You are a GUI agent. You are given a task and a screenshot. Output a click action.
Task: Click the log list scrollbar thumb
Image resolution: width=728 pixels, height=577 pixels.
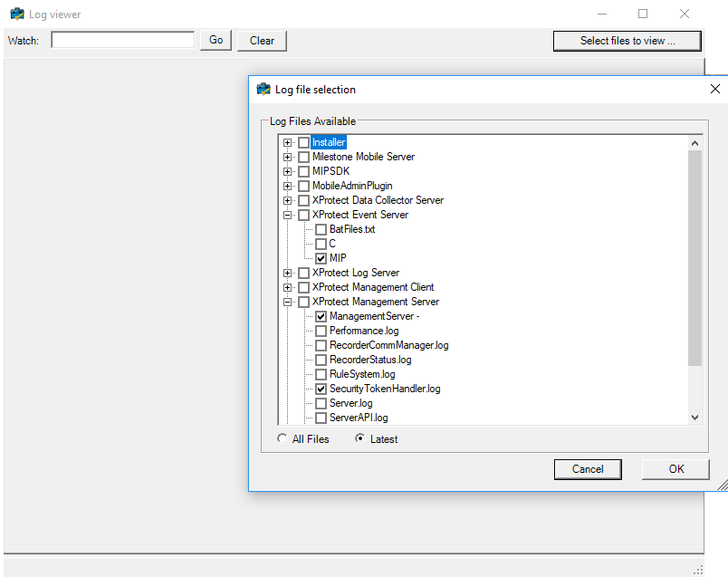pyautogui.click(x=694, y=258)
